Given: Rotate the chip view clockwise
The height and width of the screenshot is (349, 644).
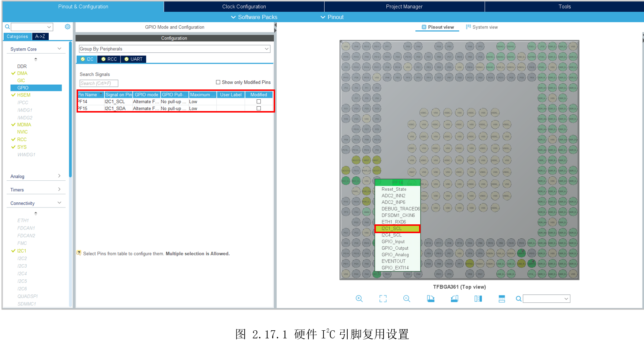Looking at the screenshot, I should pos(430,299).
